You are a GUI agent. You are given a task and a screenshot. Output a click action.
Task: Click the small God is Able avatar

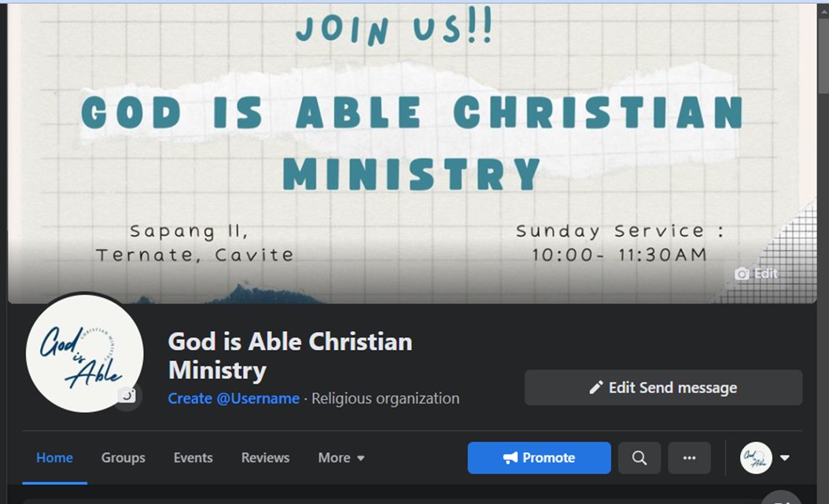pos(756,458)
